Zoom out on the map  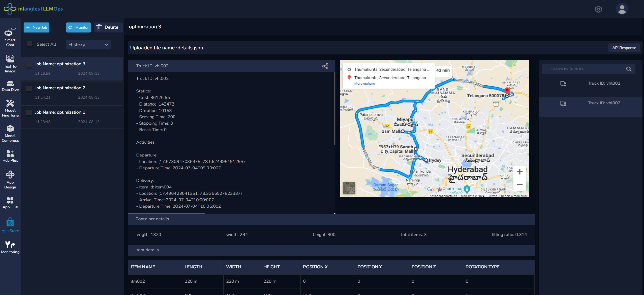(520, 184)
